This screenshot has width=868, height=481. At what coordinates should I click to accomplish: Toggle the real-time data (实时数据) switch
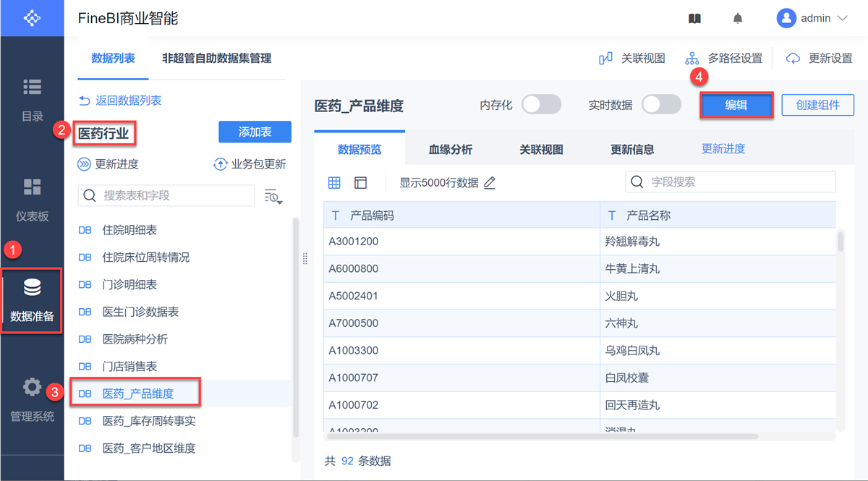point(661,105)
